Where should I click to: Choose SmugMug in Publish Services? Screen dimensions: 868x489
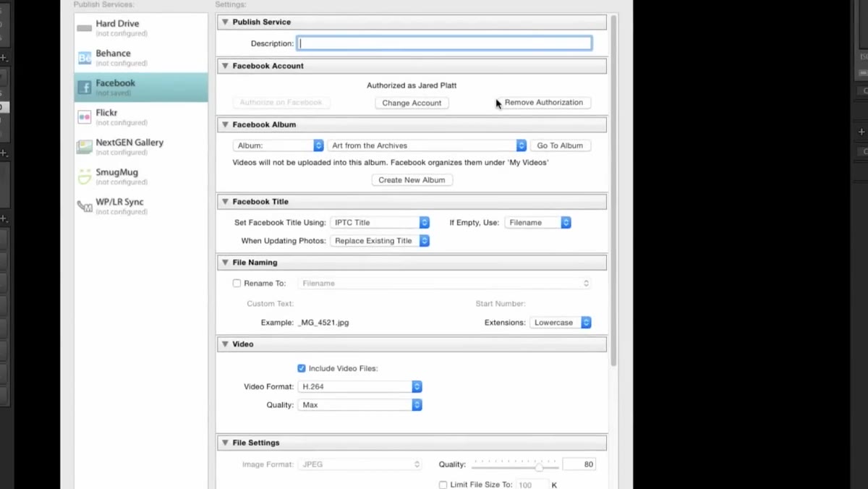pos(141,177)
